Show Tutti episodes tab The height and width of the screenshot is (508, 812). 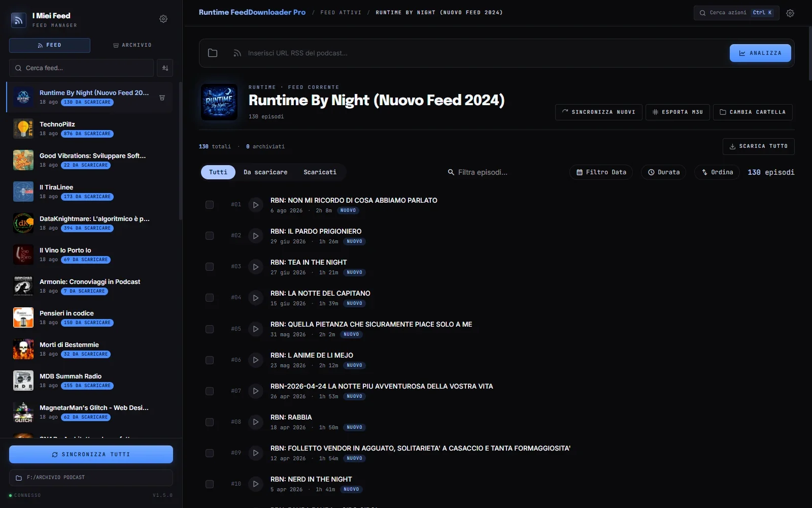click(x=218, y=172)
